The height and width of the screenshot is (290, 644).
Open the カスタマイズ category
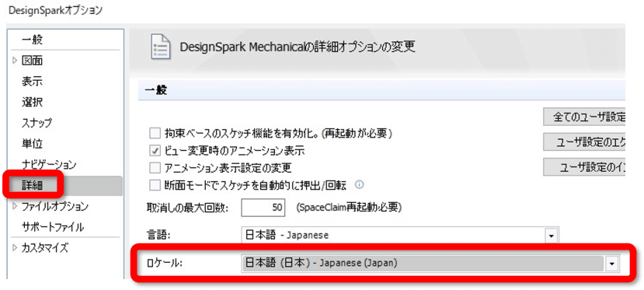tap(45, 248)
